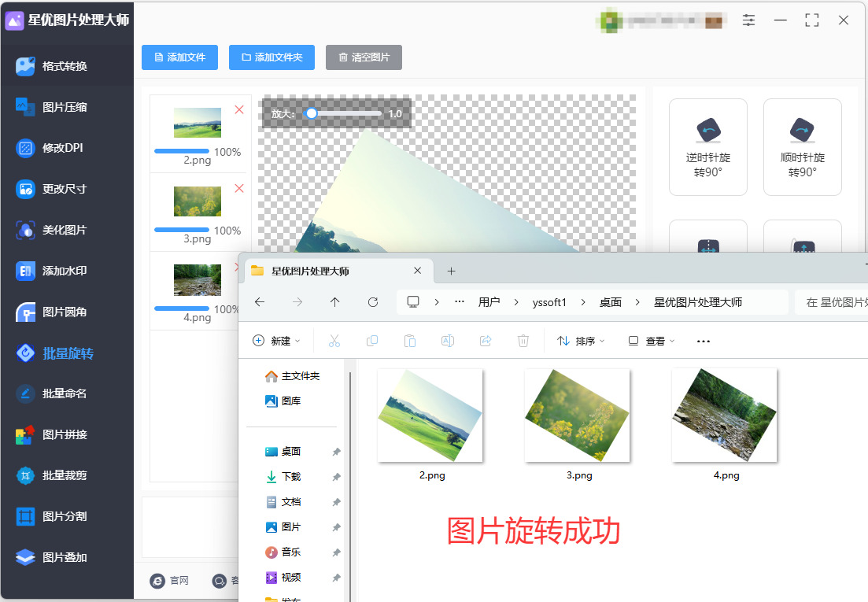
Task: Select 3.png thumbnail in app list
Action: tap(198, 201)
